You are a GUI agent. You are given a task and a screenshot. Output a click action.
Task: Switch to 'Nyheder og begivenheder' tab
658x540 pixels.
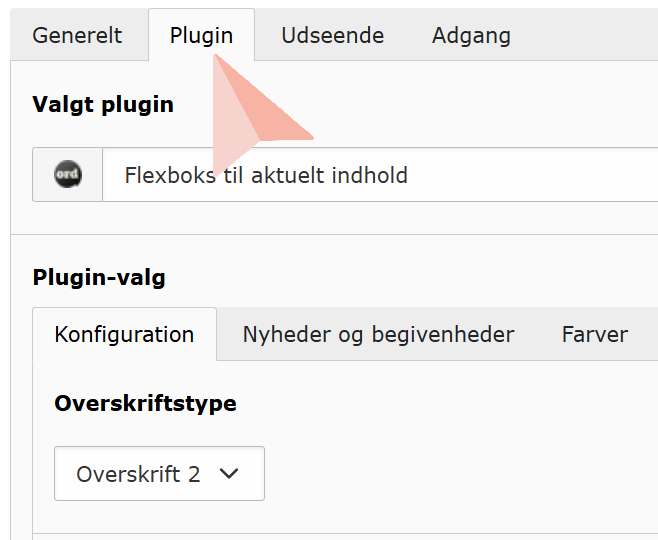[x=378, y=334]
